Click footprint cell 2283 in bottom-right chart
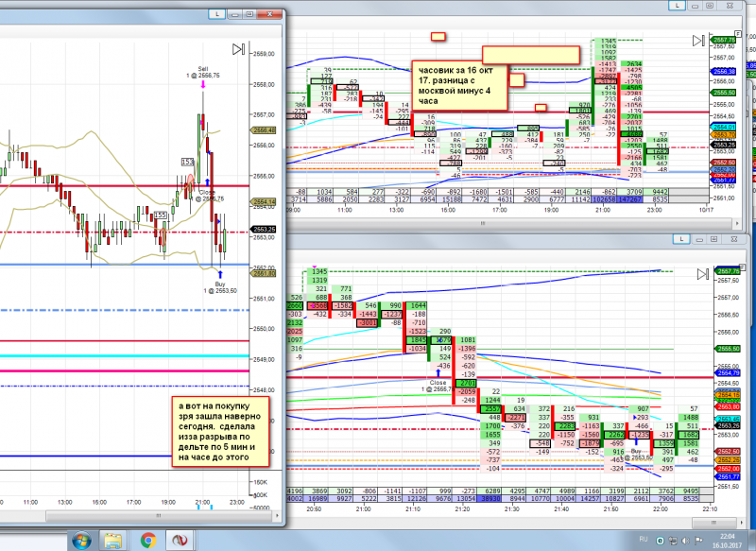 coord(566,426)
